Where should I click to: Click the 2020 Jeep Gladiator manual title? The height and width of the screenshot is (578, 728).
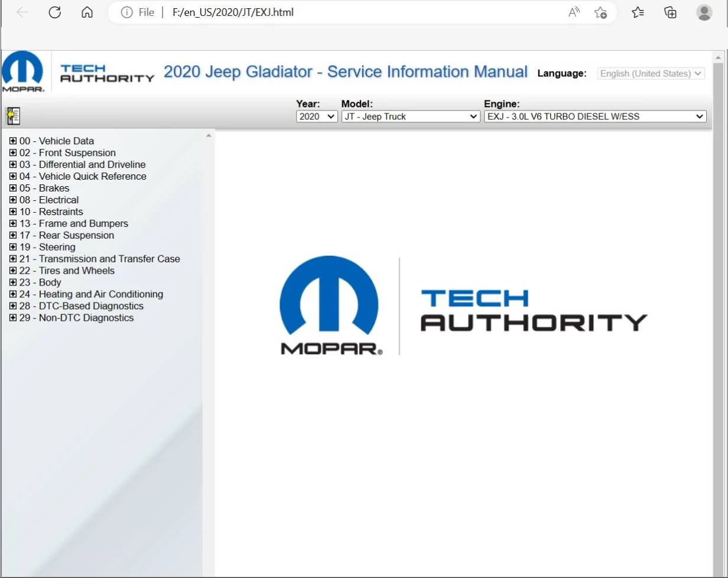pyautogui.click(x=346, y=72)
